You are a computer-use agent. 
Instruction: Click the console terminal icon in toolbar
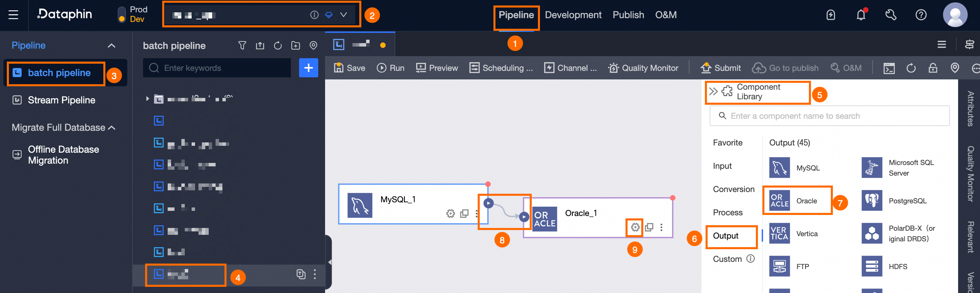pos(889,68)
